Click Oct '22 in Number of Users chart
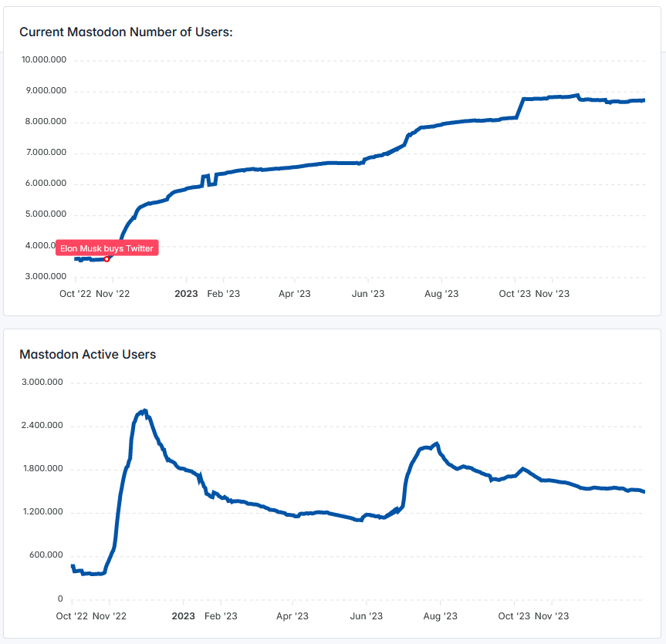This screenshot has width=666, height=644. tap(76, 294)
